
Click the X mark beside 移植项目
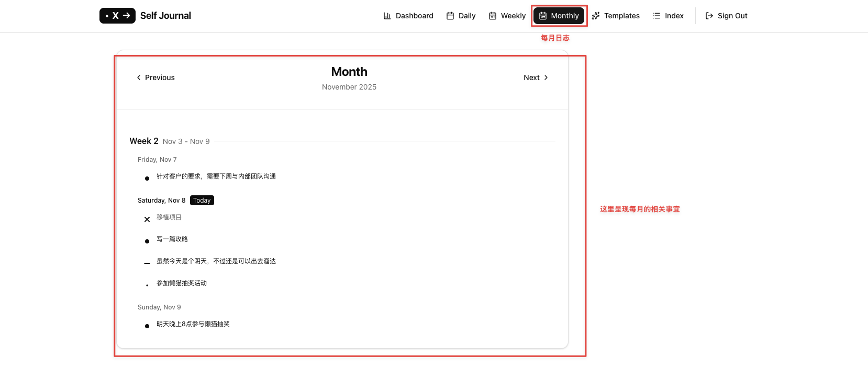147,219
